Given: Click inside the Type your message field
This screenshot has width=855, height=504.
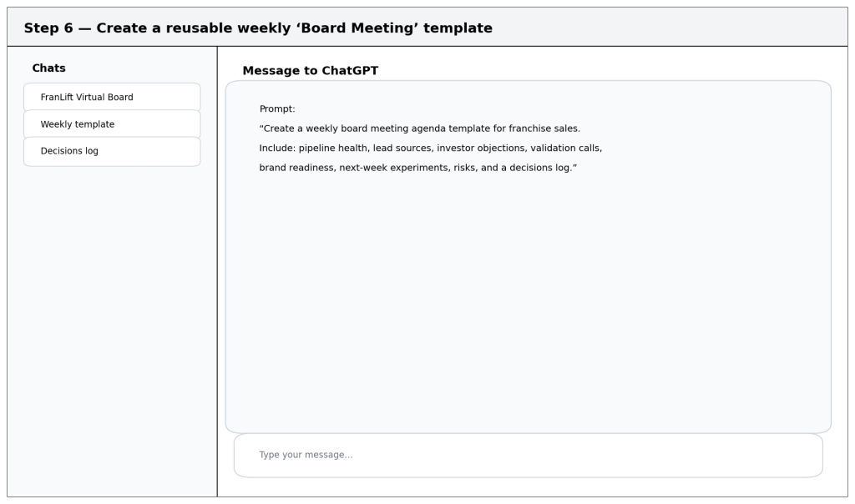Looking at the screenshot, I should point(528,454).
